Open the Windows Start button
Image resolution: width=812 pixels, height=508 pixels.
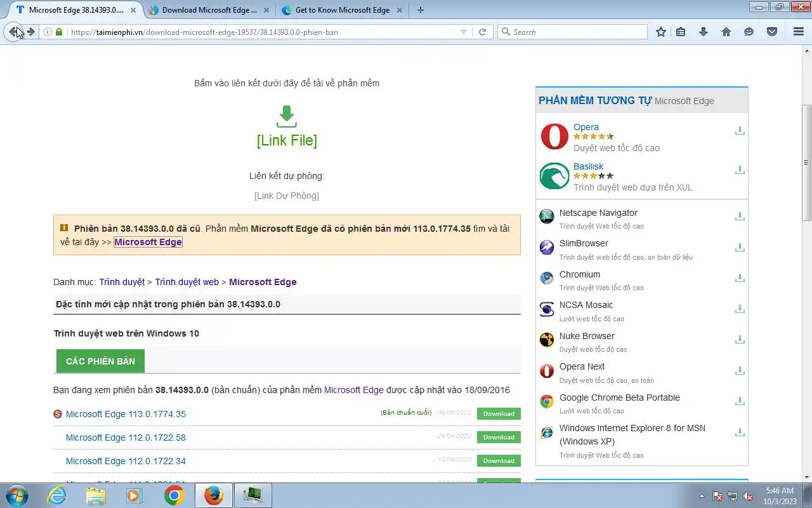tap(16, 495)
